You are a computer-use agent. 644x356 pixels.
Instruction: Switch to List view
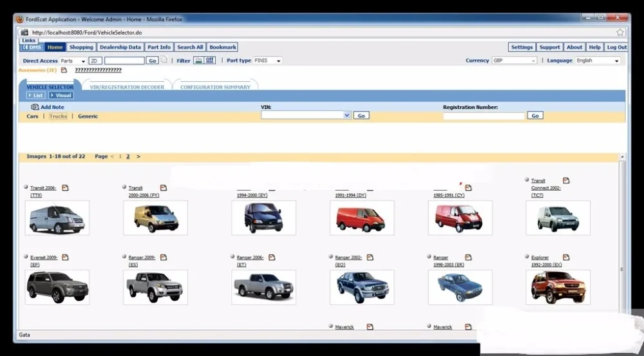[35, 95]
